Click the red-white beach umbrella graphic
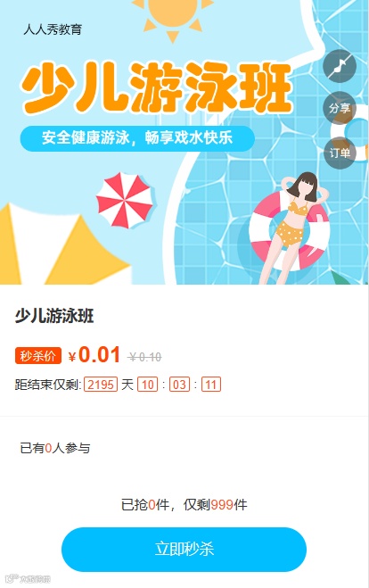369x588 pixels. 125,201
